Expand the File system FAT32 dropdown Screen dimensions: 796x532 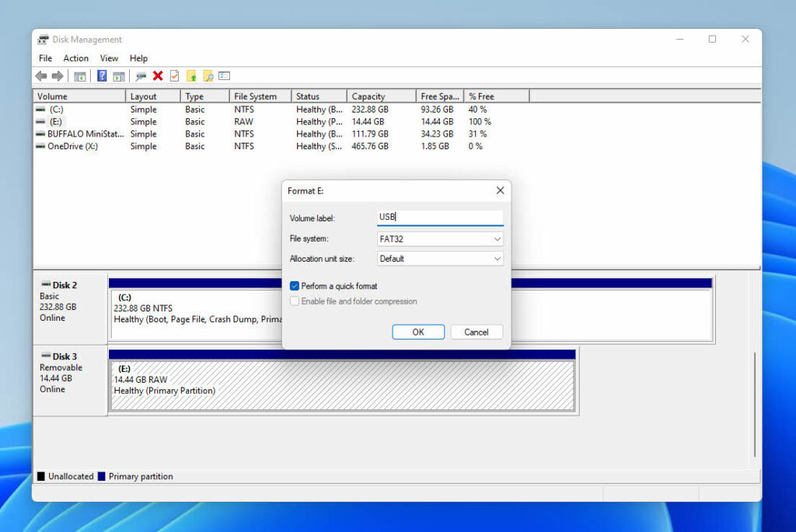(x=440, y=239)
